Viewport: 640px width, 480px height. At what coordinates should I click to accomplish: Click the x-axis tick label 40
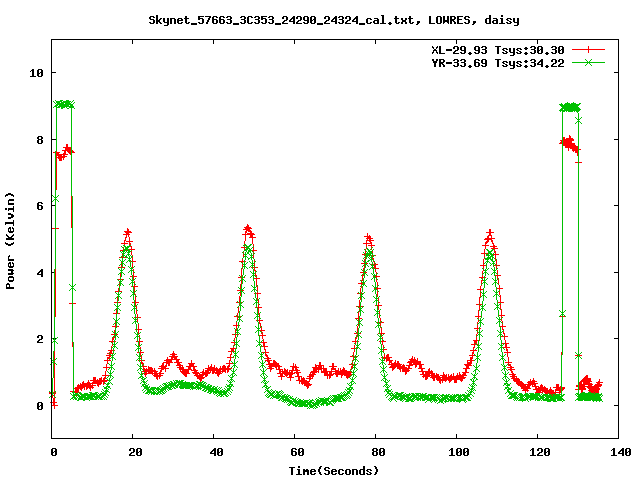[216, 452]
